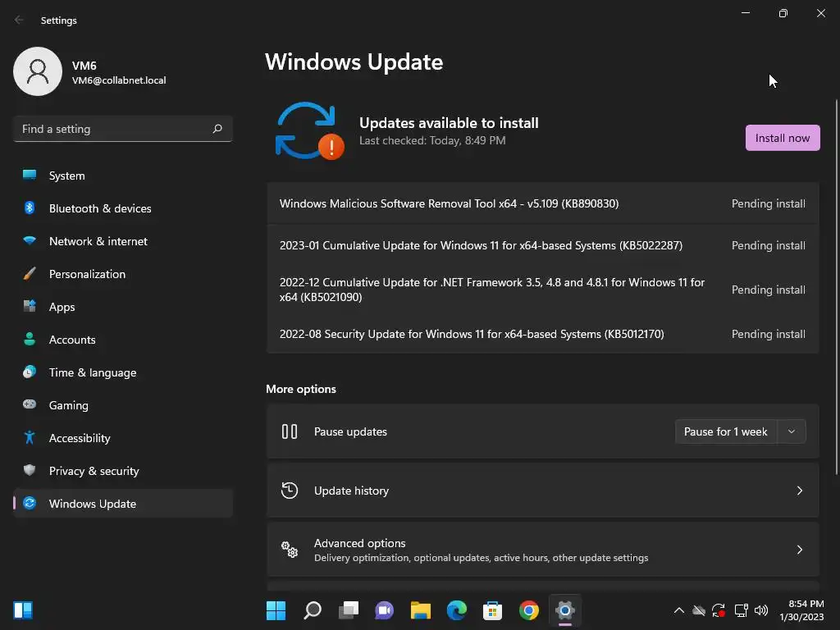
Task: Select Personalization in the sidebar
Action: pos(123,273)
